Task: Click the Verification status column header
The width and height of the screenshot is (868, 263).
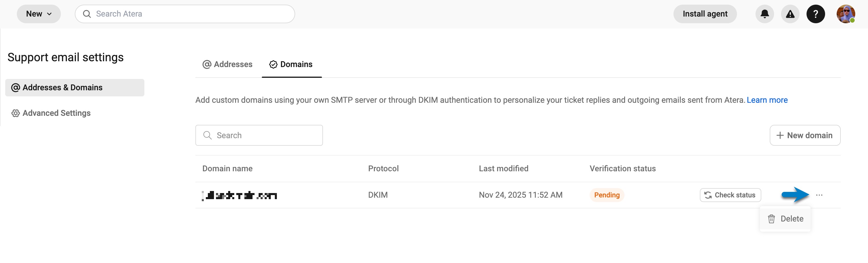Action: 622,169
